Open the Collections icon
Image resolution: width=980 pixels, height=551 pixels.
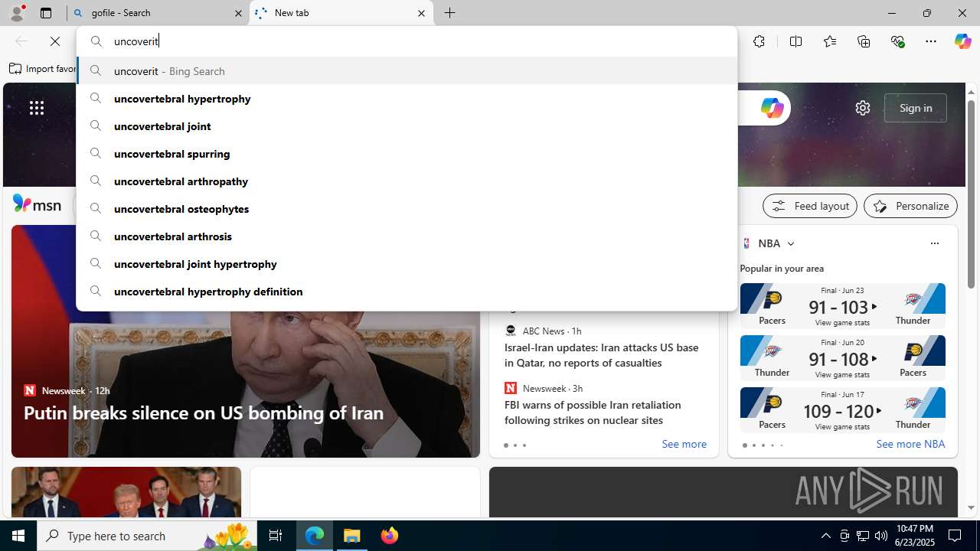point(864,41)
